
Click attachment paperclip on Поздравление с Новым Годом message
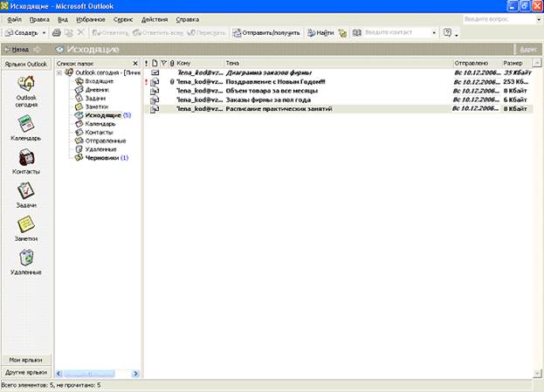point(172,82)
